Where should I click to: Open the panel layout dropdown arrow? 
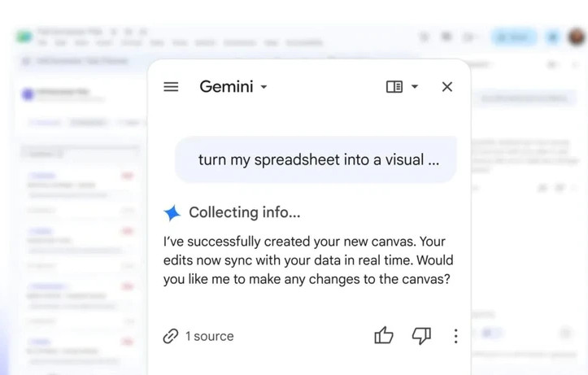(x=415, y=86)
